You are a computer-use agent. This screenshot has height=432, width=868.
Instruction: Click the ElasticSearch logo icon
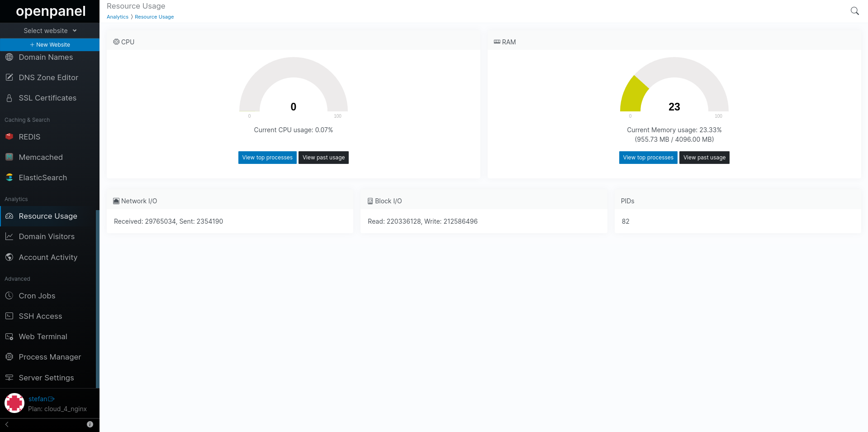tap(9, 178)
